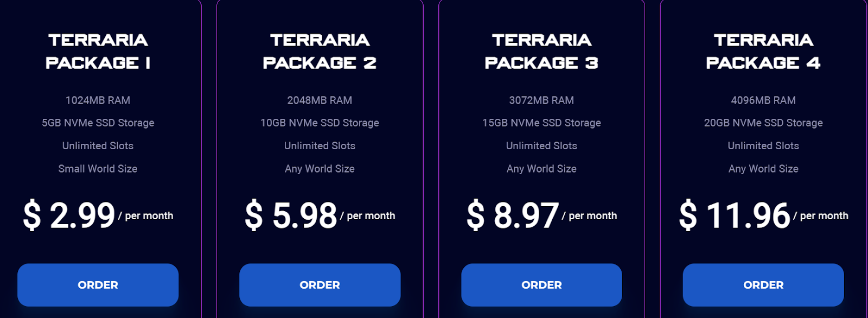This screenshot has height=318, width=868.
Task: Click the 10GB NVMe SSD Storage text
Action: (x=320, y=123)
